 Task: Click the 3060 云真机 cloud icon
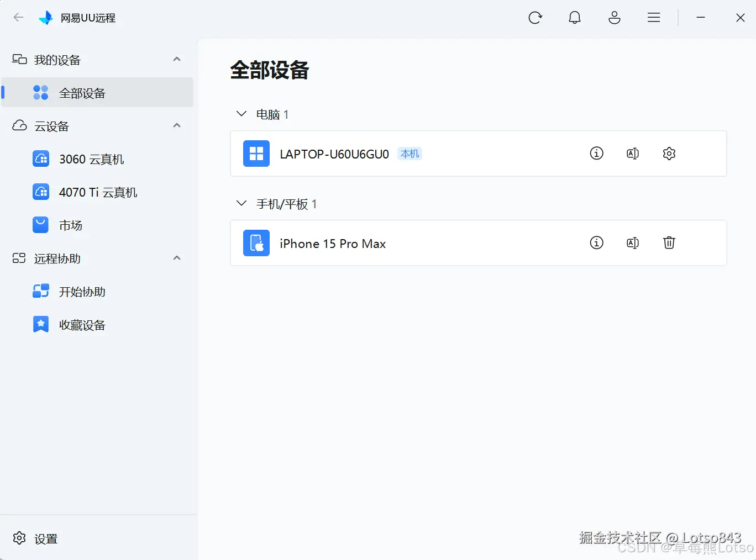[x=41, y=159]
